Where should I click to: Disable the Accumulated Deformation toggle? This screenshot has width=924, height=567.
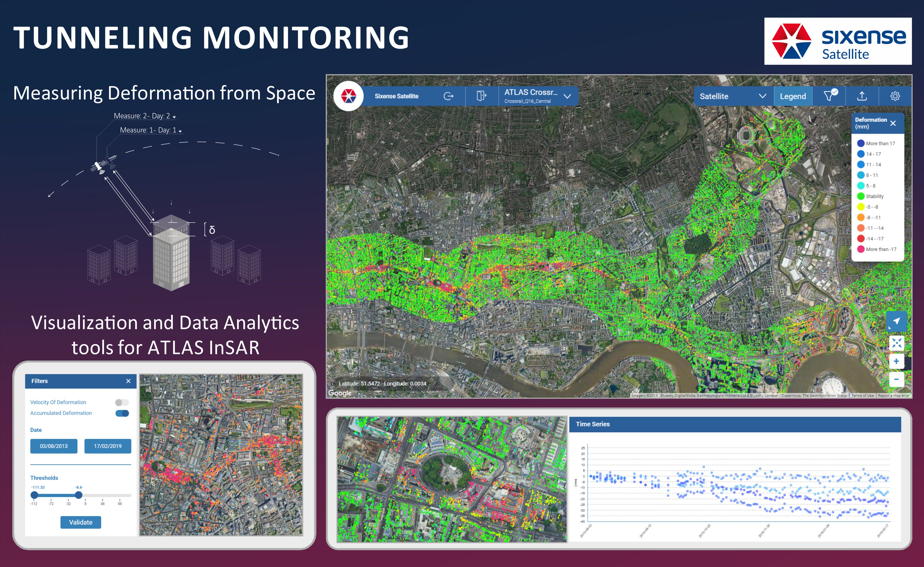122,413
